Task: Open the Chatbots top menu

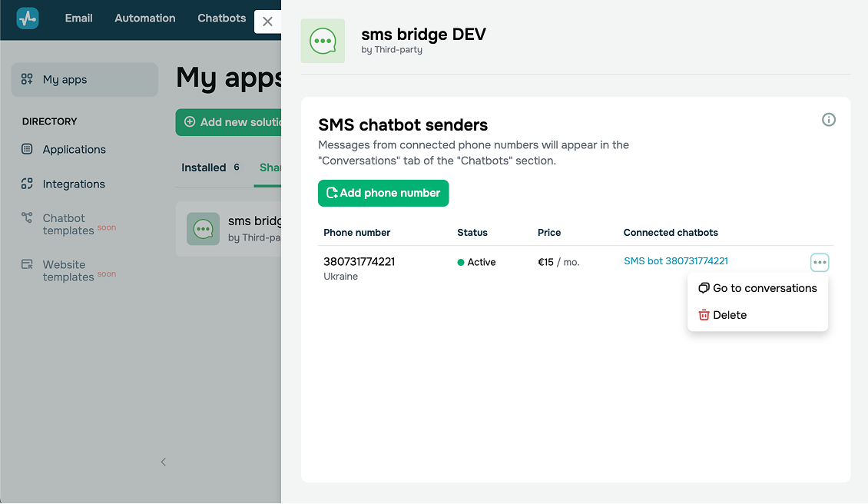Action: point(221,18)
